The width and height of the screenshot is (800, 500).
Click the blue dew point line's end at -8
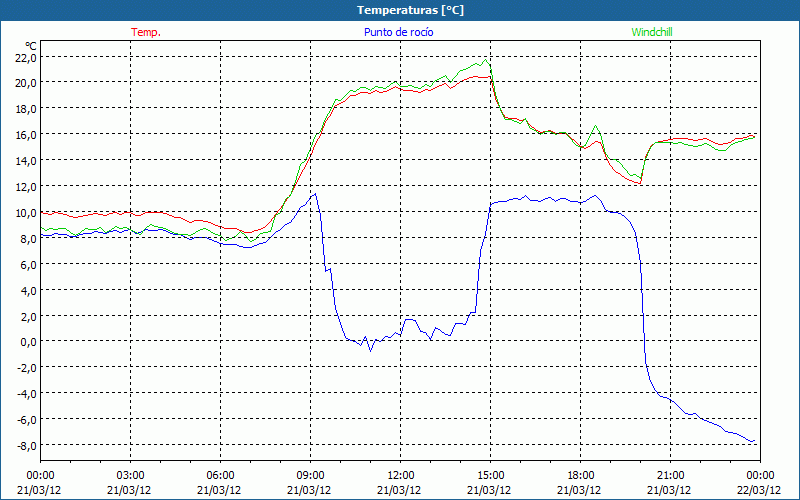tap(753, 441)
